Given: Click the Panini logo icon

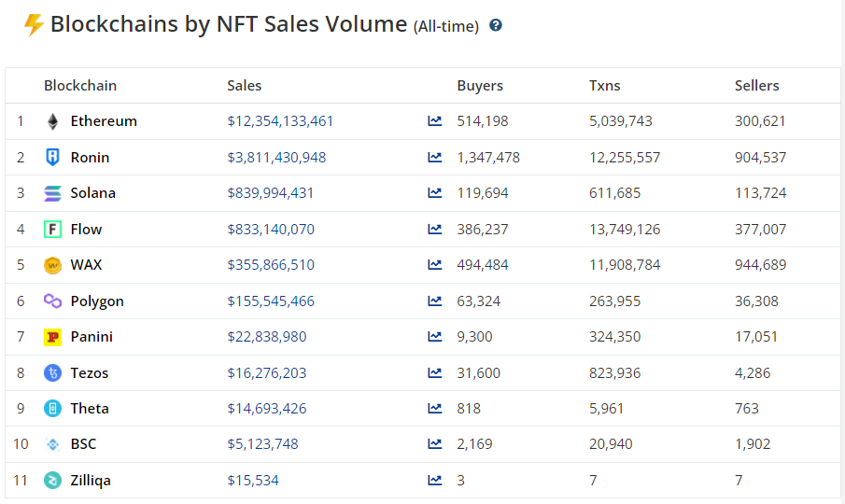Looking at the screenshot, I should pyautogui.click(x=52, y=337).
